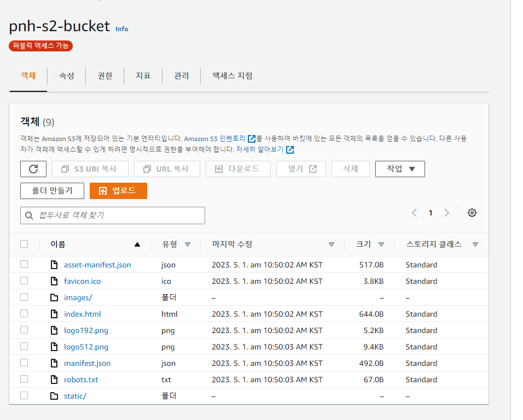Open the favicon.ico object link
This screenshot has width=523, height=420.
coord(83,281)
